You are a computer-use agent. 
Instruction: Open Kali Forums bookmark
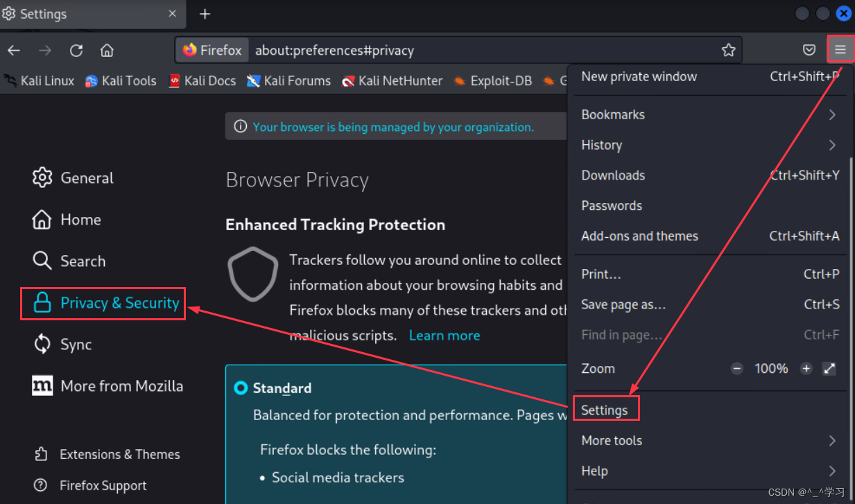coord(288,80)
